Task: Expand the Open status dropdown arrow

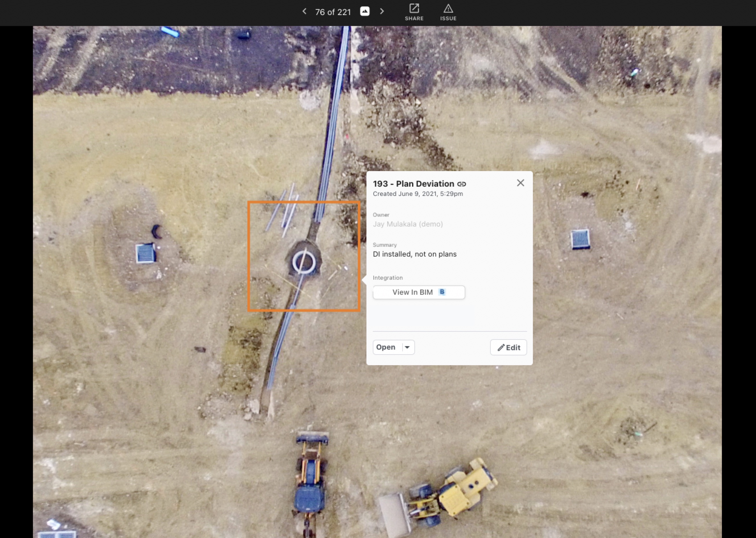Action: click(x=407, y=347)
